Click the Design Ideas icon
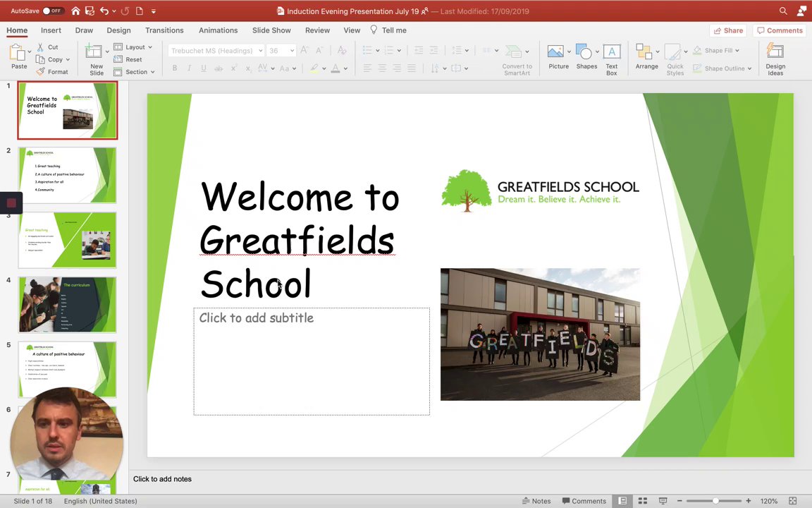This screenshot has height=508, width=812. 775,52
